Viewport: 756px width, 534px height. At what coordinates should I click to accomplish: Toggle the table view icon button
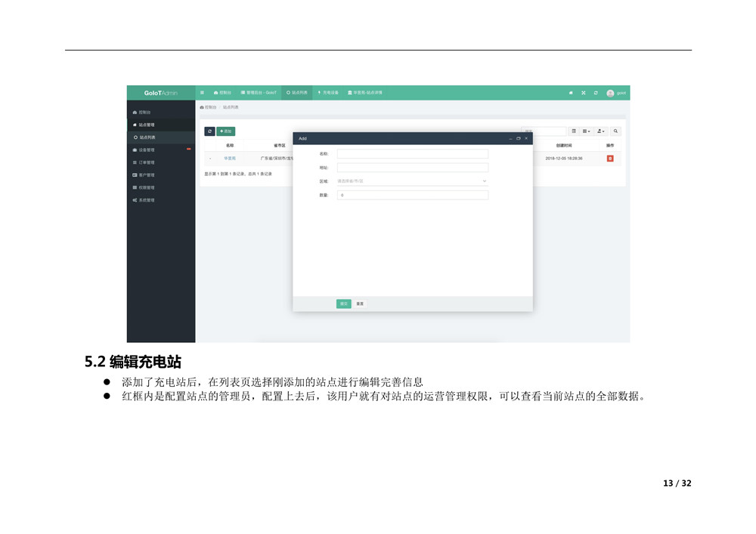tap(573, 131)
